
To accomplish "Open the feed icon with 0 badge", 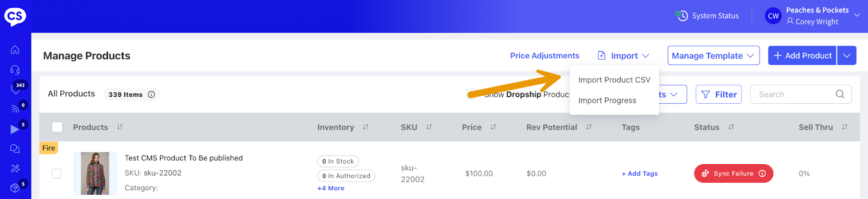I will 15,109.
